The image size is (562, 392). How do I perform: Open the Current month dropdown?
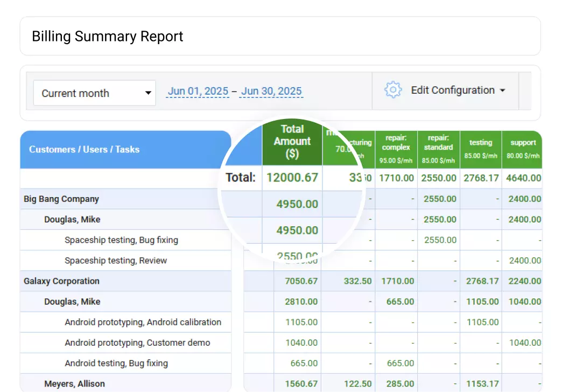click(94, 93)
